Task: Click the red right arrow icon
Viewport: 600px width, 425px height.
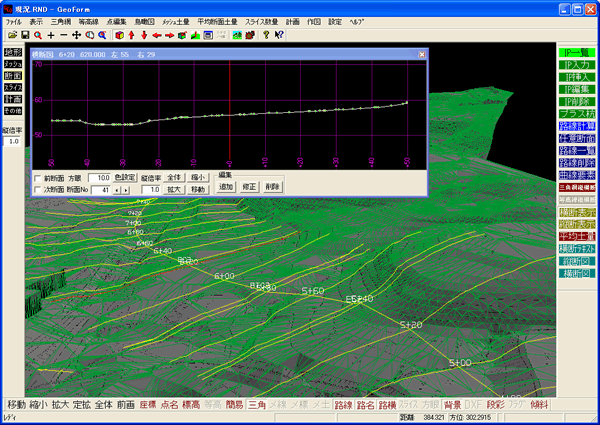Action: click(x=170, y=35)
